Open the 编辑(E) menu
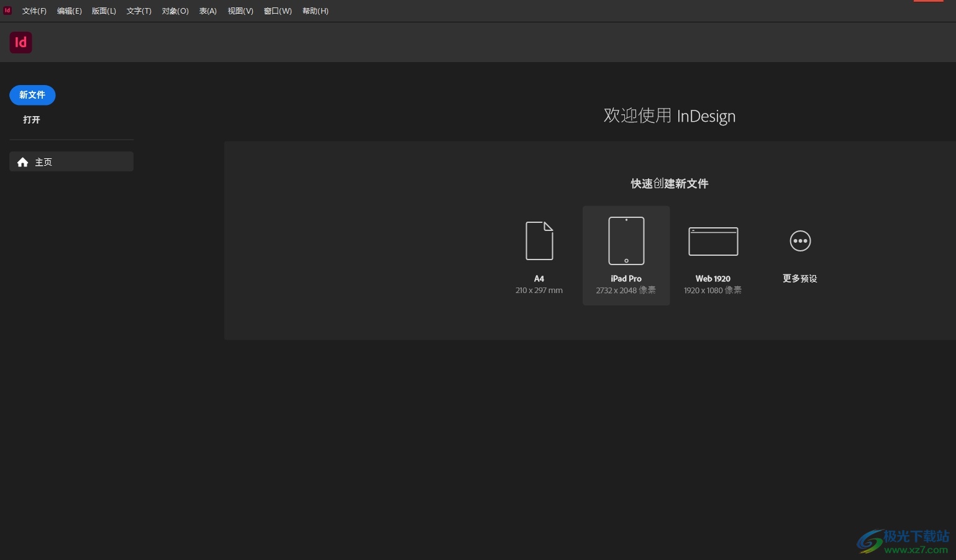The image size is (956, 560). 69,11
